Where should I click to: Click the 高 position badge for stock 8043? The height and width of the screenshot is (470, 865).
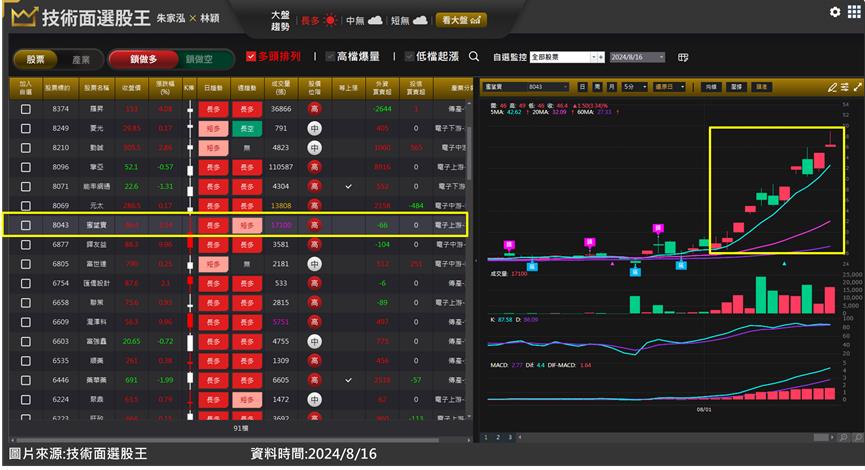click(314, 226)
